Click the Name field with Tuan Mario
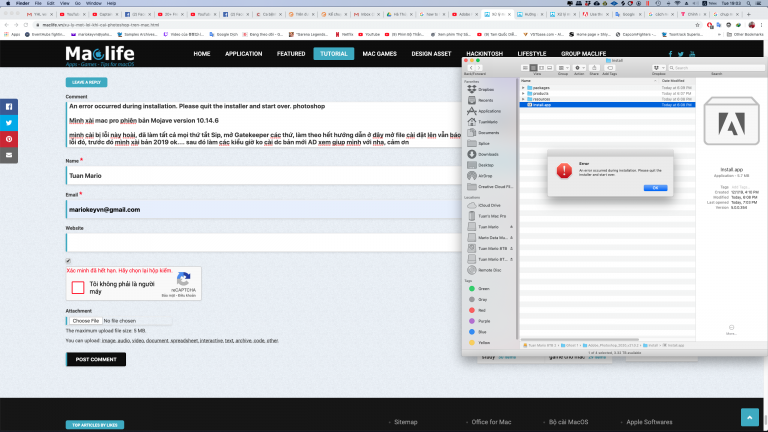The image size is (768, 432). pos(264,175)
